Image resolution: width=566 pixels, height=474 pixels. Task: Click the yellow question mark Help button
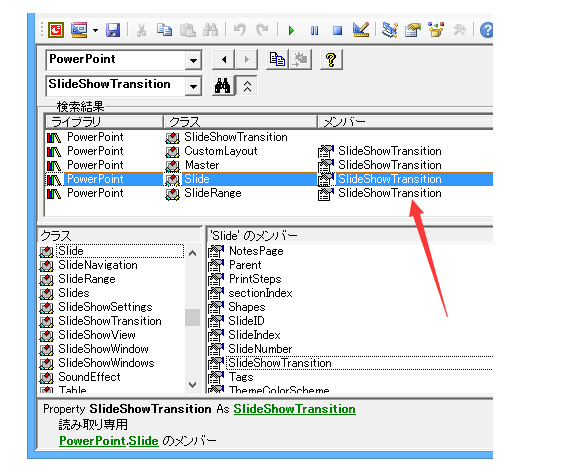(331, 60)
